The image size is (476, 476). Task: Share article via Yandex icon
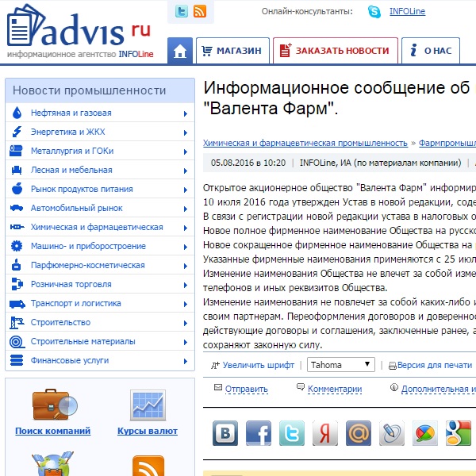point(325,433)
